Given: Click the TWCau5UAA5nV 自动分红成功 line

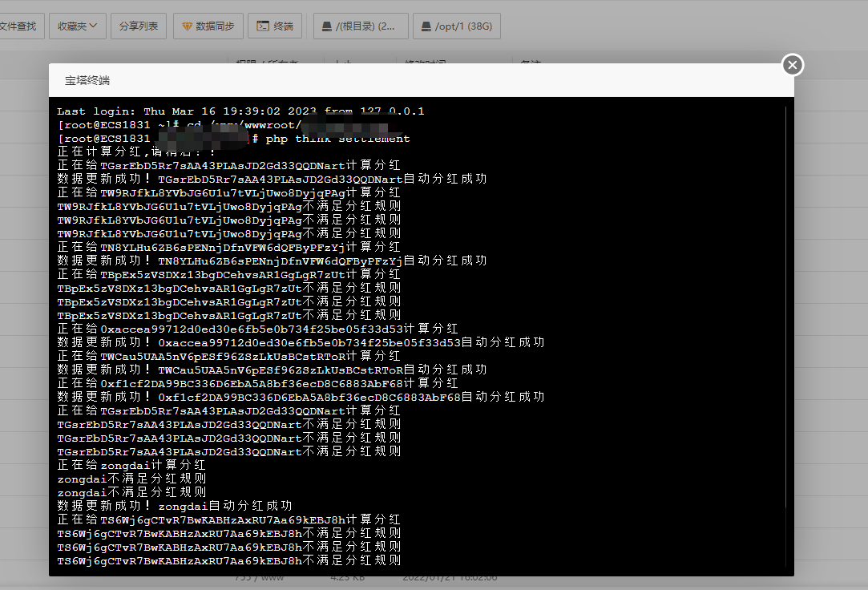Looking at the screenshot, I should coord(273,370).
